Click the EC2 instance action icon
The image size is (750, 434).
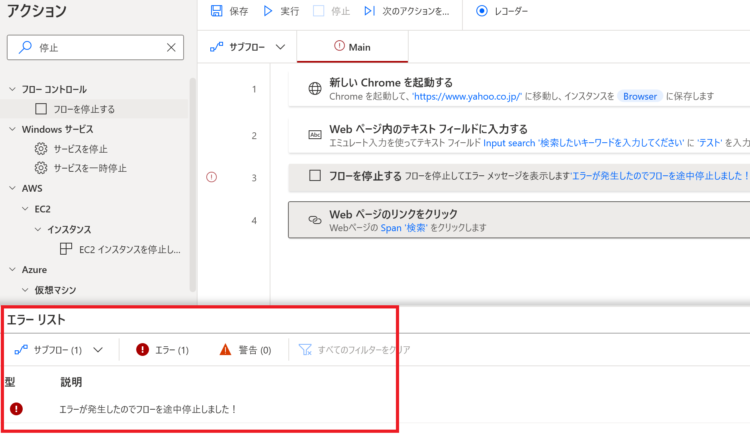tap(66, 249)
